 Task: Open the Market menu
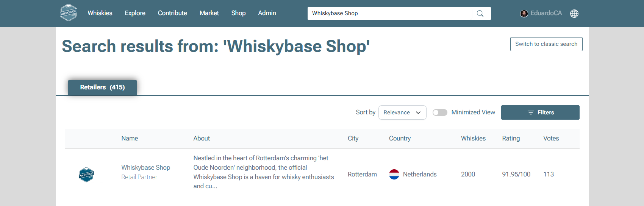tap(209, 13)
